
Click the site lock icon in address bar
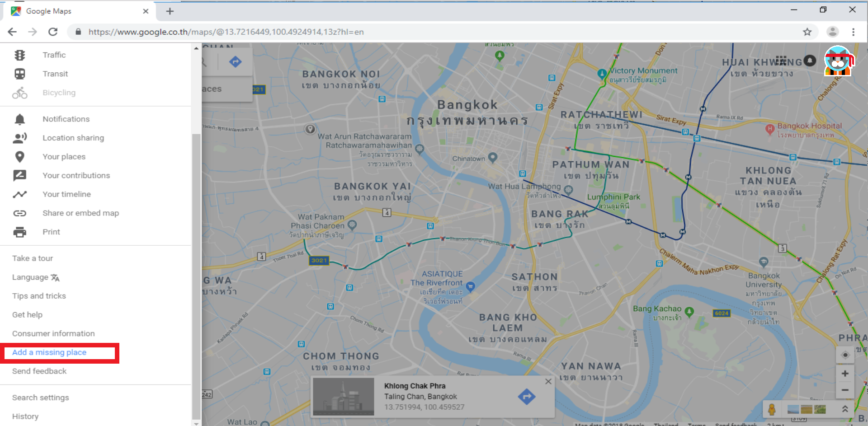coord(78,32)
